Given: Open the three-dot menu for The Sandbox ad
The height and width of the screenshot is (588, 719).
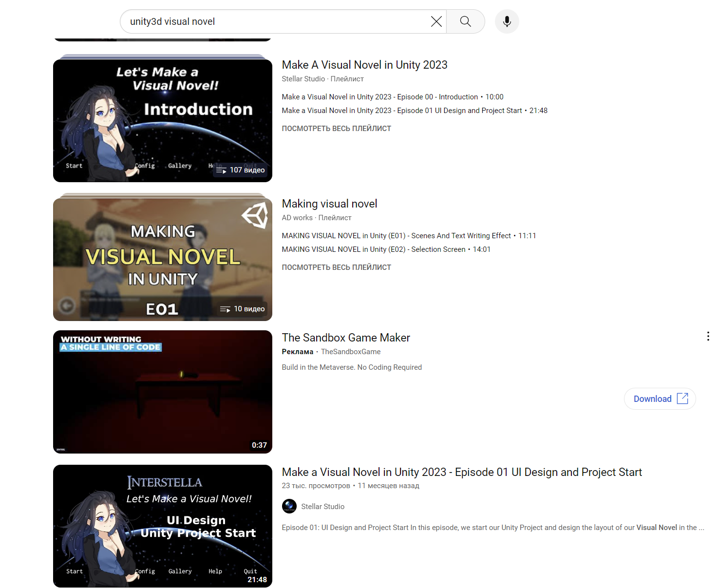Looking at the screenshot, I should (x=708, y=336).
